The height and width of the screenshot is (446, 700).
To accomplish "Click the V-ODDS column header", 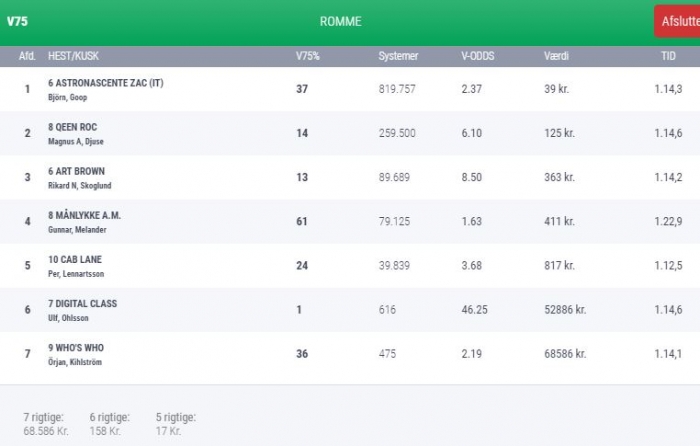I will coord(478,57).
